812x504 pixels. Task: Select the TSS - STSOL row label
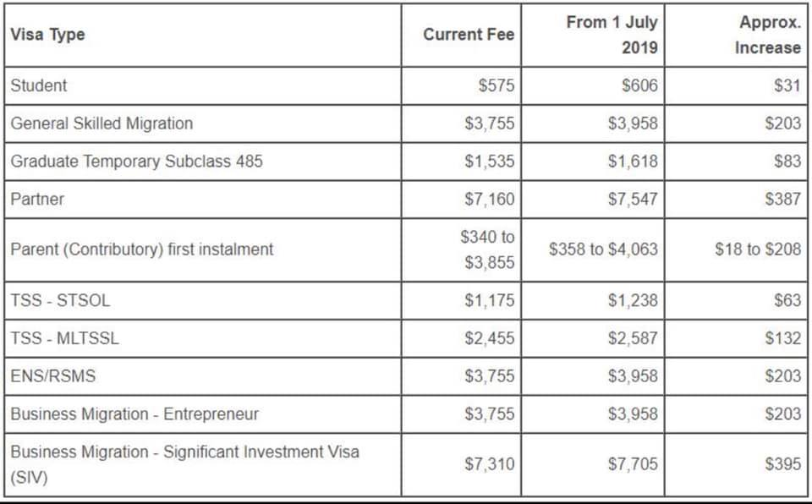click(x=60, y=300)
